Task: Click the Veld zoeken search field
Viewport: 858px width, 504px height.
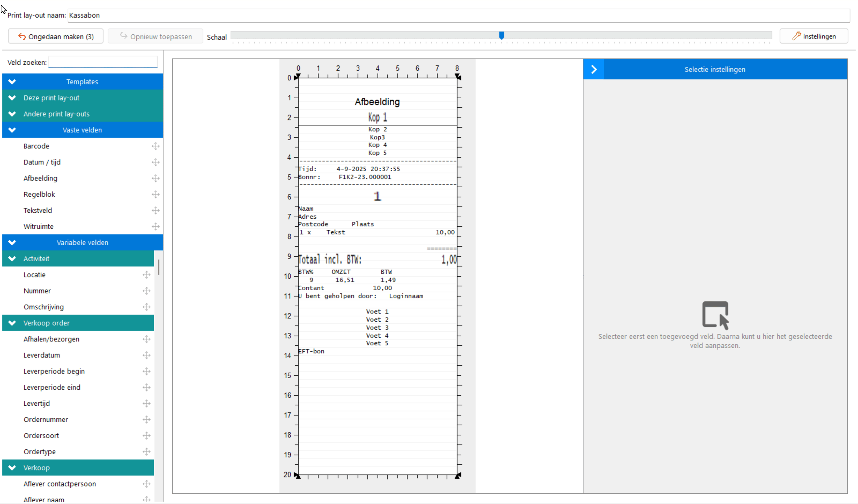Action: 103,62
